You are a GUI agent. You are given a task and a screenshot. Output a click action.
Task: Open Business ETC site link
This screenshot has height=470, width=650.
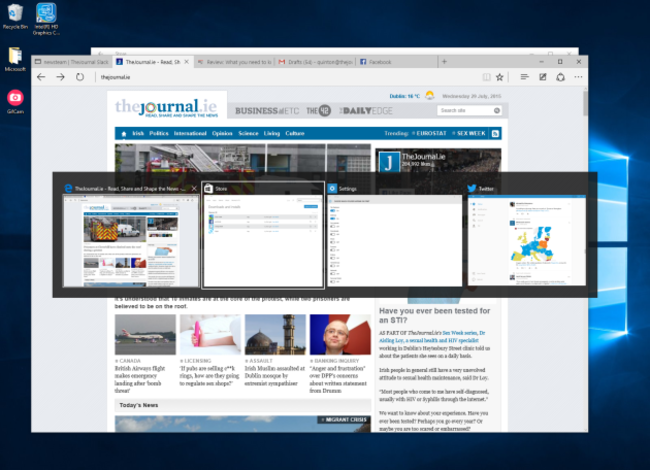click(x=267, y=111)
